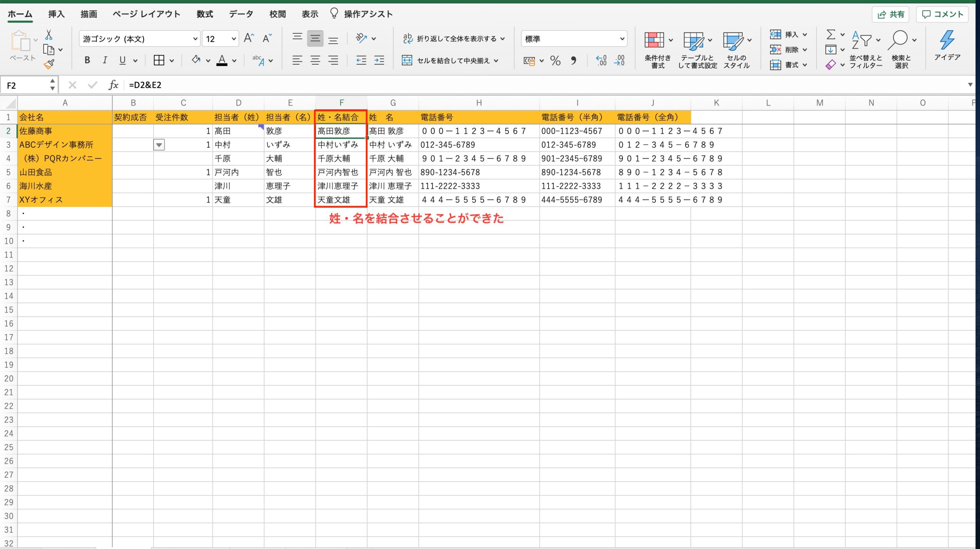
Task: Toggle Underline formatting
Action: (x=122, y=60)
